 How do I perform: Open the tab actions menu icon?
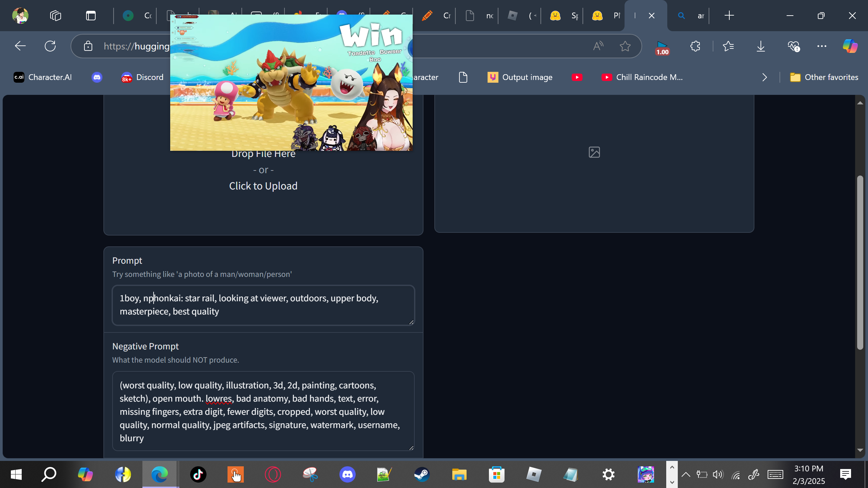point(91,16)
